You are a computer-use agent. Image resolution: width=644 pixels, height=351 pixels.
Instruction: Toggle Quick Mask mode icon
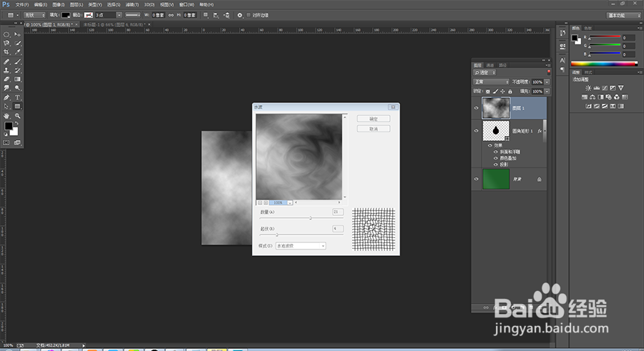(6, 142)
